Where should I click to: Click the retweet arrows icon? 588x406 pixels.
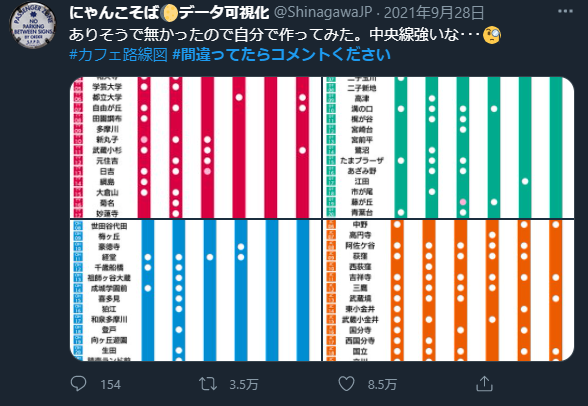tap(207, 384)
